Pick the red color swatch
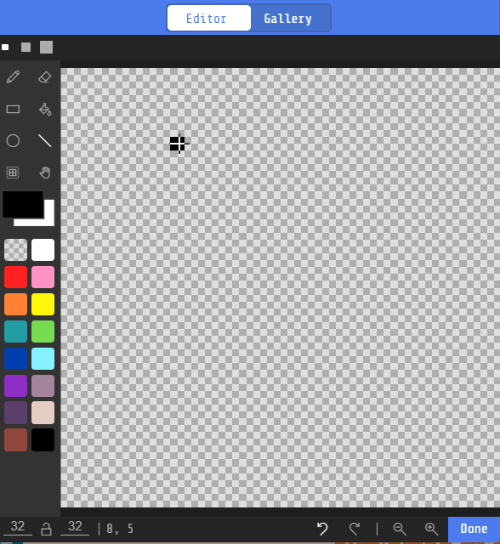500x544 pixels. click(16, 277)
